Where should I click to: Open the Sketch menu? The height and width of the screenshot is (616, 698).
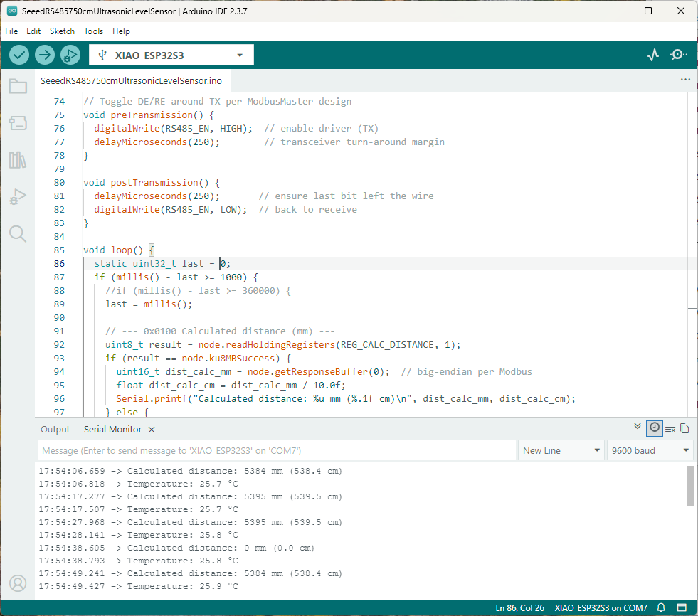click(x=62, y=31)
